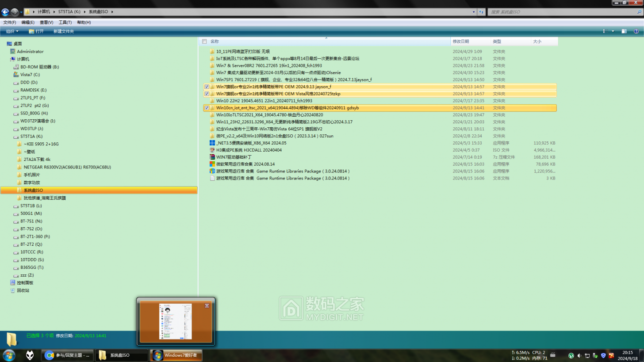Select Win11_23H2_22631.3296 folder icon
This screenshot has height=362, width=644.
point(212,122)
